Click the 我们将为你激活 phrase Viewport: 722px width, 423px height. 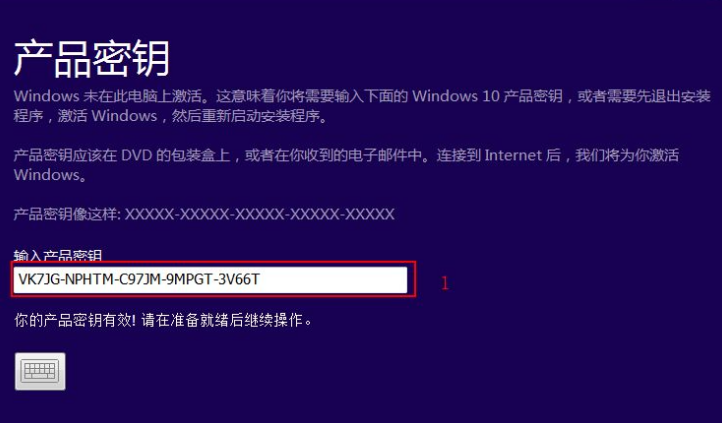(x=627, y=155)
